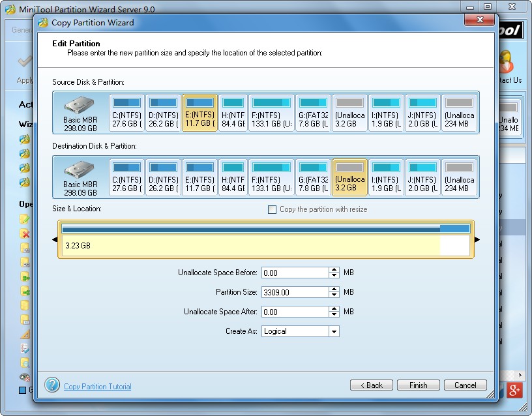Choose destination Unallocated 234 MB block

click(x=460, y=177)
